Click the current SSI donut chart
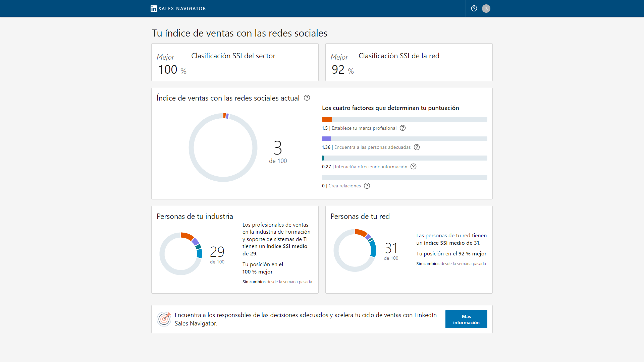The width and height of the screenshot is (644, 362). (x=223, y=147)
